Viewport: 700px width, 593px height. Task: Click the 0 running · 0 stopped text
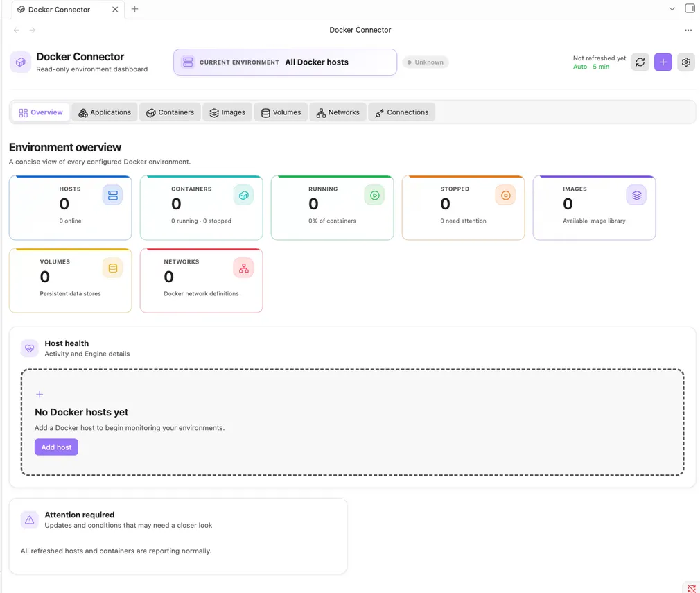point(201,221)
